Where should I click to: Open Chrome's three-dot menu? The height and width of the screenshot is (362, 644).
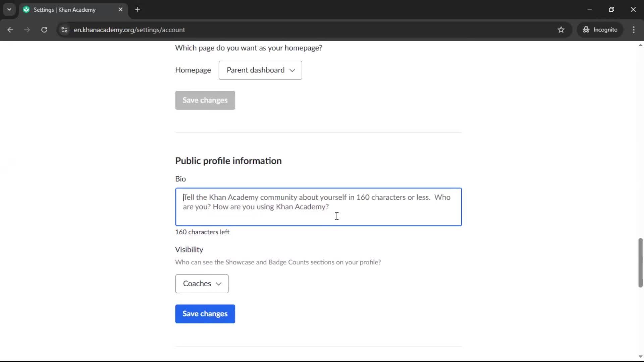pos(634,30)
